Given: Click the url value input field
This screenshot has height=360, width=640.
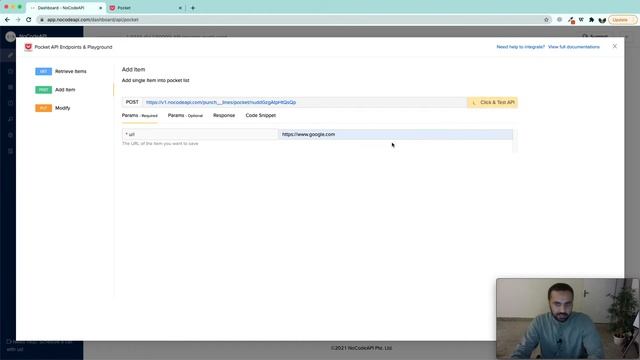Looking at the screenshot, I should [x=395, y=134].
